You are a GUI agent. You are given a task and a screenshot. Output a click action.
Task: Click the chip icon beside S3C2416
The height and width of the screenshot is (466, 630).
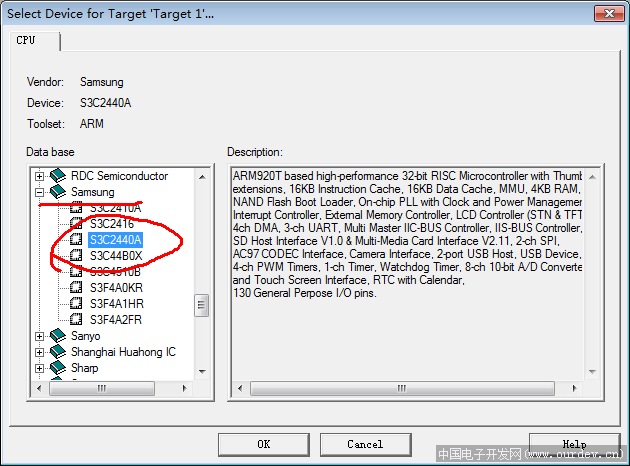[x=76, y=223]
